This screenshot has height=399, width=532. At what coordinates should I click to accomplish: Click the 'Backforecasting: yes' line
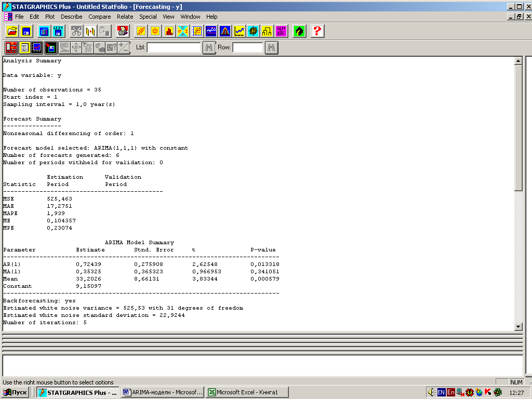pos(39,301)
